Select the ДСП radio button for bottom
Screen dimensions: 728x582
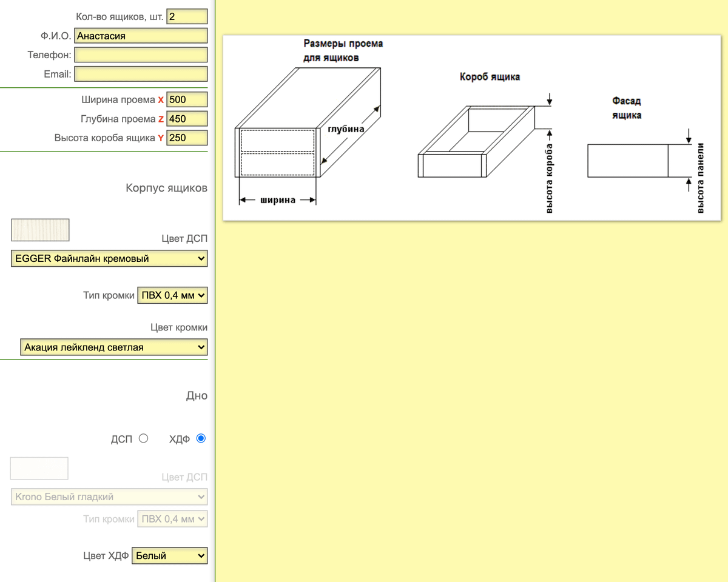[x=143, y=438]
